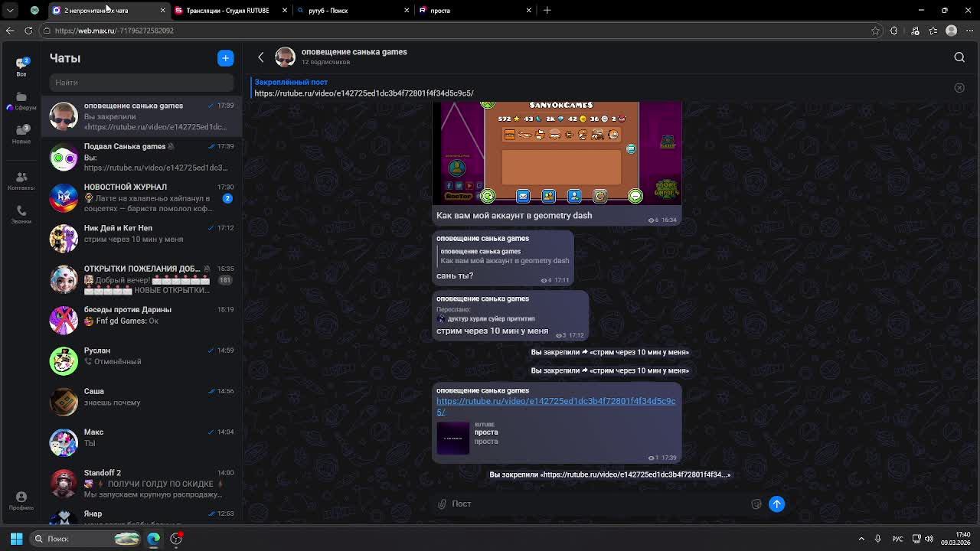This screenshot has width=980, height=551.
Task: Open Профиль in the sidebar
Action: [21, 500]
